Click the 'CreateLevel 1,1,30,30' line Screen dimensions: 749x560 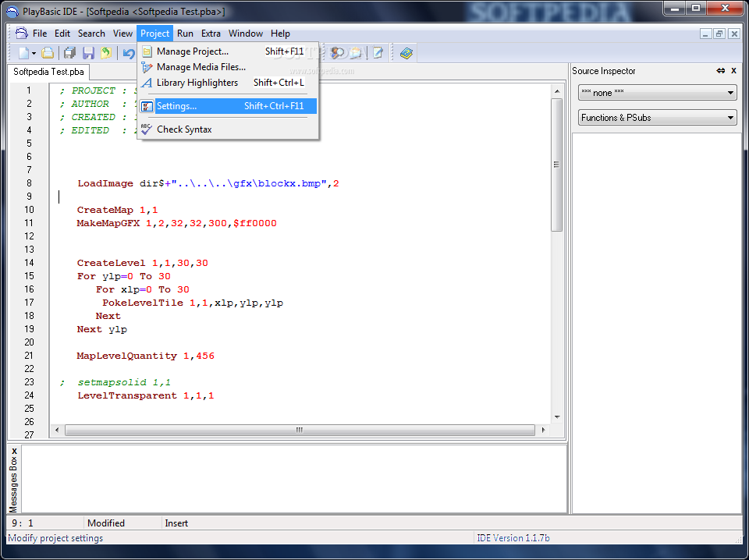click(x=142, y=263)
